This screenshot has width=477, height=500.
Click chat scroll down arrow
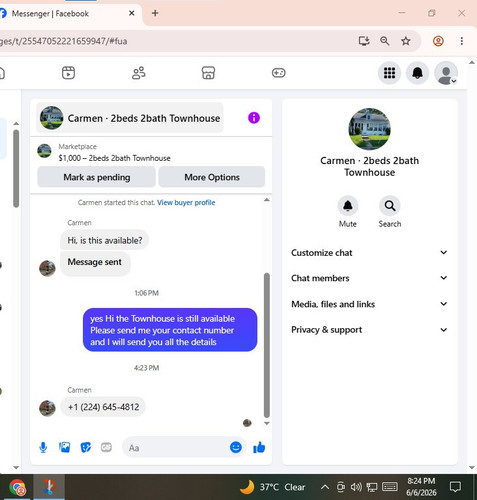point(267,423)
